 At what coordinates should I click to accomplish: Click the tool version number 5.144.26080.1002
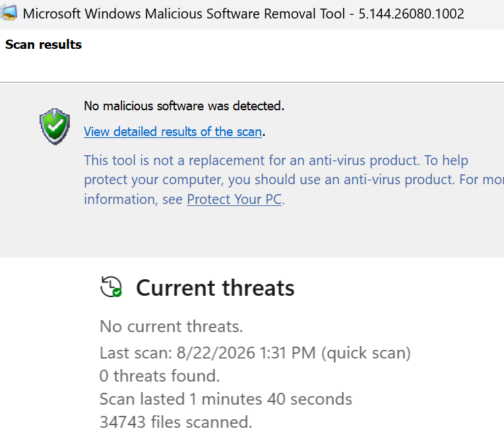(411, 14)
